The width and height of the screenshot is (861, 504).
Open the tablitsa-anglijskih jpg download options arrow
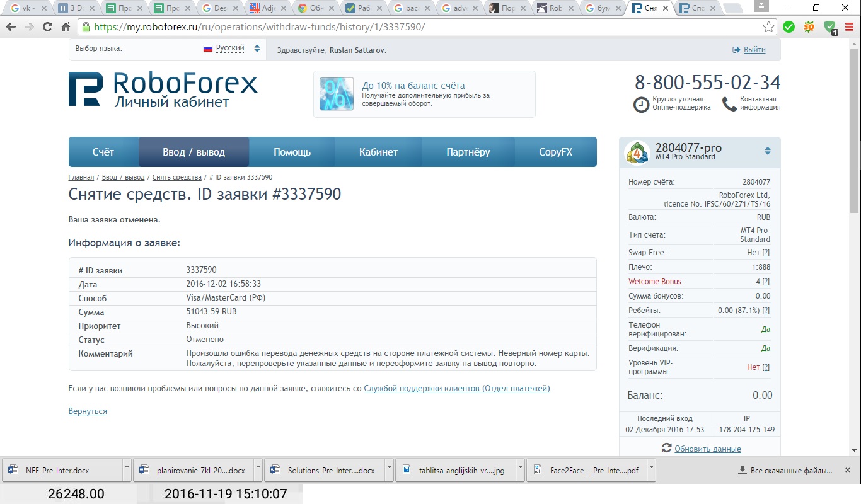coord(521,469)
